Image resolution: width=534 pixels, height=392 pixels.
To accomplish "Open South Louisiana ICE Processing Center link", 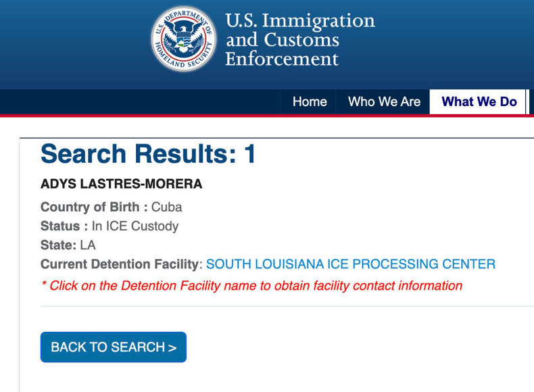I will click(351, 264).
